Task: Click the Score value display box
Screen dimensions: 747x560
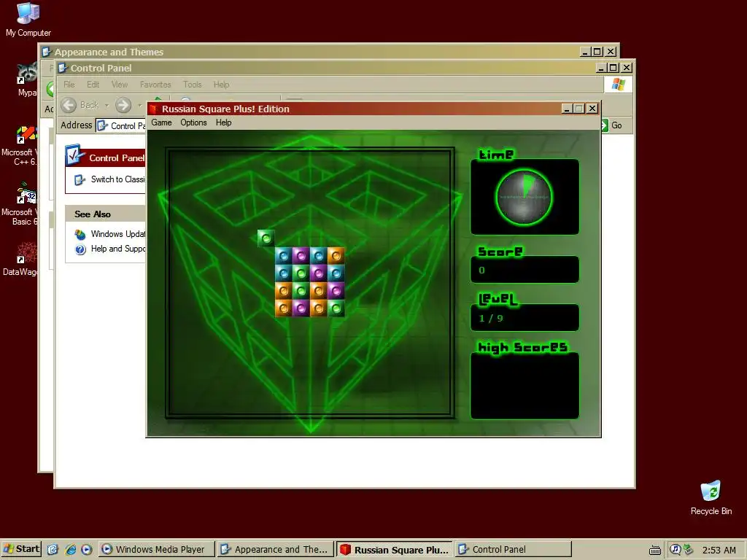Action: 525,270
